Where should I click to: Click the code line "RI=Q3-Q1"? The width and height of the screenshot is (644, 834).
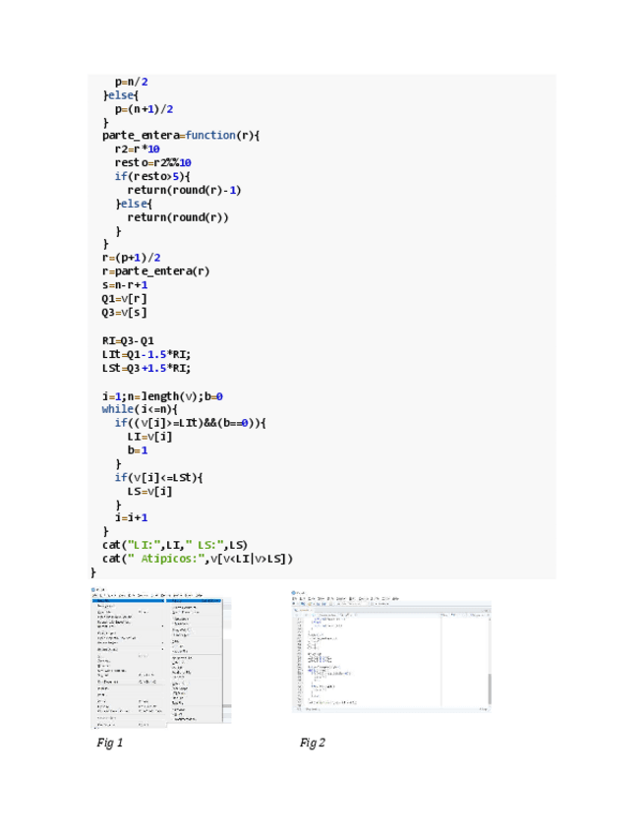[x=128, y=341]
